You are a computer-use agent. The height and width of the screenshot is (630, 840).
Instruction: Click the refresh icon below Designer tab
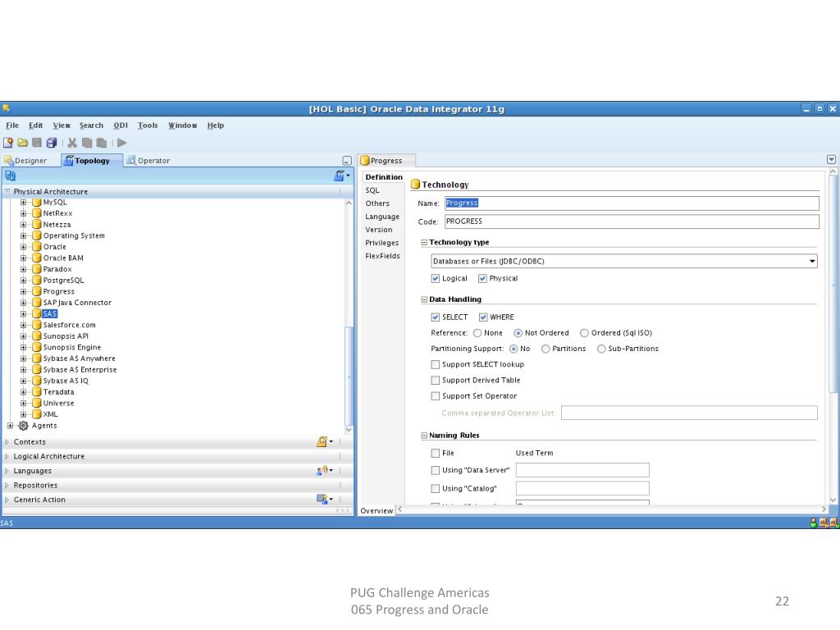coord(10,176)
